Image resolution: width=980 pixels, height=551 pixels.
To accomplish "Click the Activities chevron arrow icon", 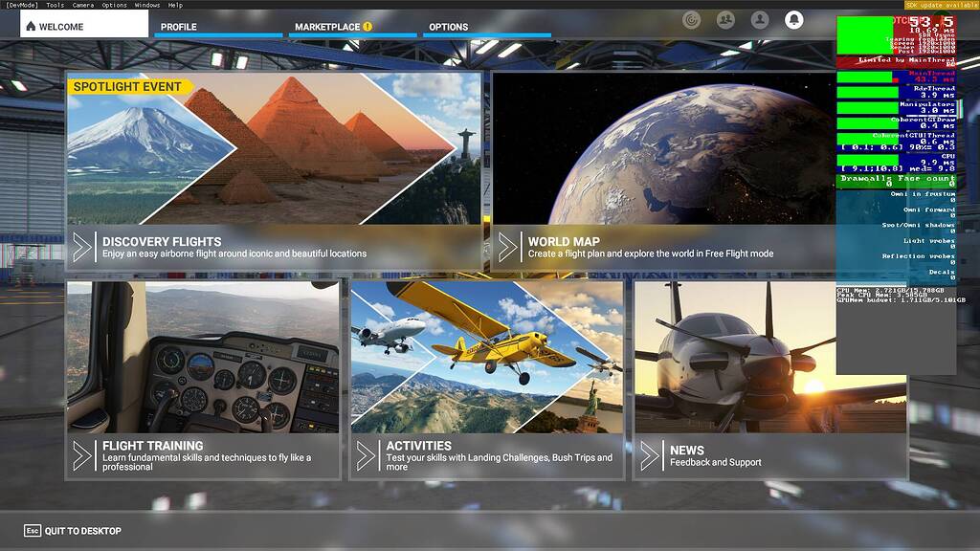I will [x=367, y=455].
